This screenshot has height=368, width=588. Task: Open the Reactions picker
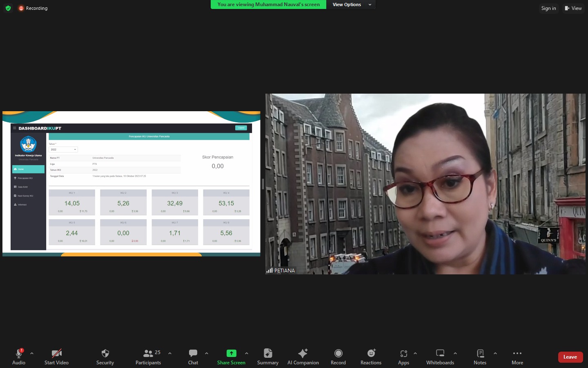[370, 357]
